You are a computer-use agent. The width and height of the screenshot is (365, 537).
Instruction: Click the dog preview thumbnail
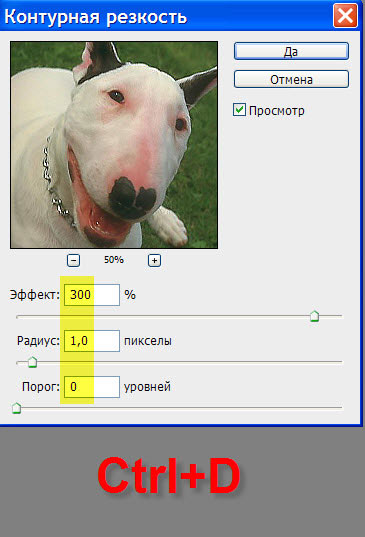[114, 145]
